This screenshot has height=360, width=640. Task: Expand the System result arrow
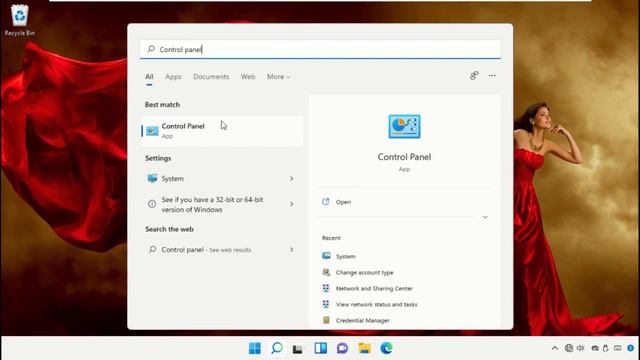click(x=291, y=178)
